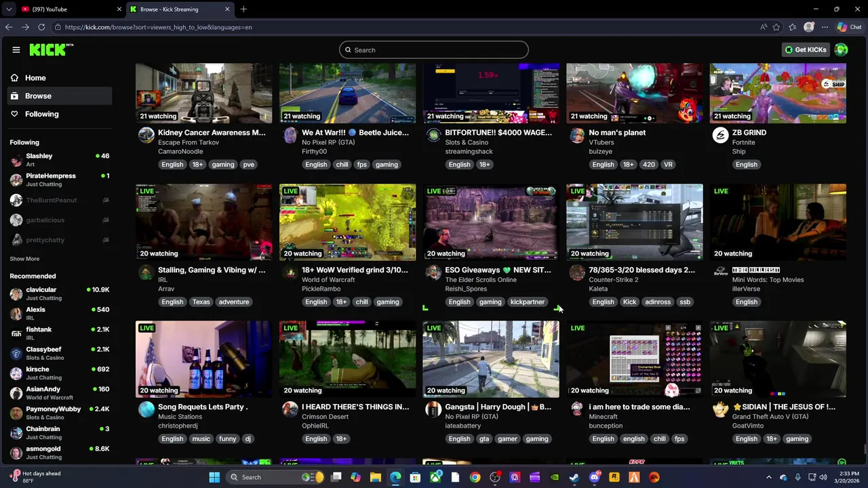Open Steam from the taskbar

[574, 477]
